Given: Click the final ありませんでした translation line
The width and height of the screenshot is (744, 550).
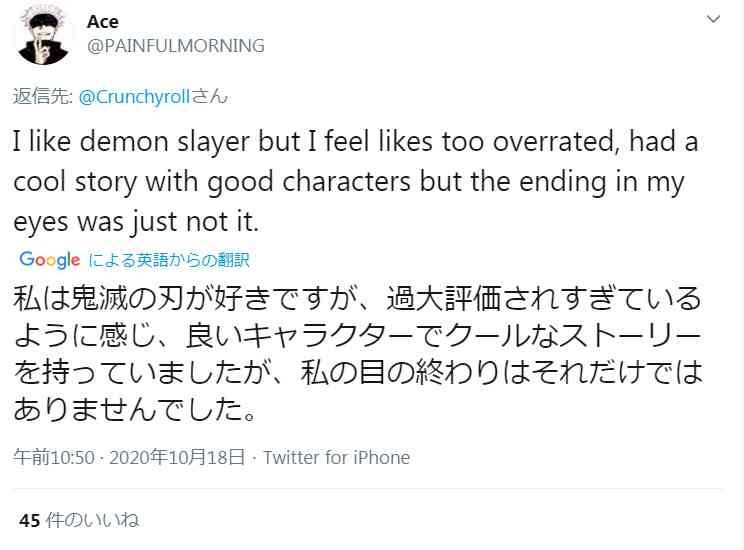Looking at the screenshot, I should pyautogui.click(x=135, y=409).
